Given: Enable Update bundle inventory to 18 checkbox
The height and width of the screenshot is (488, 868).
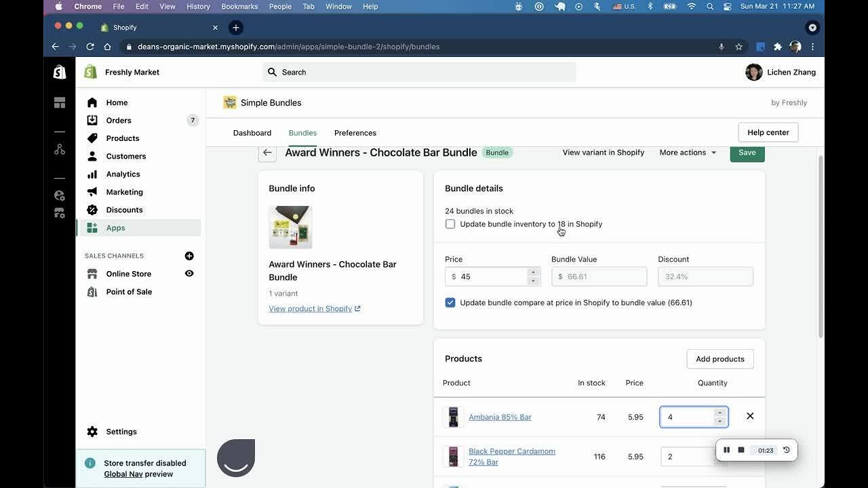Looking at the screenshot, I should (450, 224).
